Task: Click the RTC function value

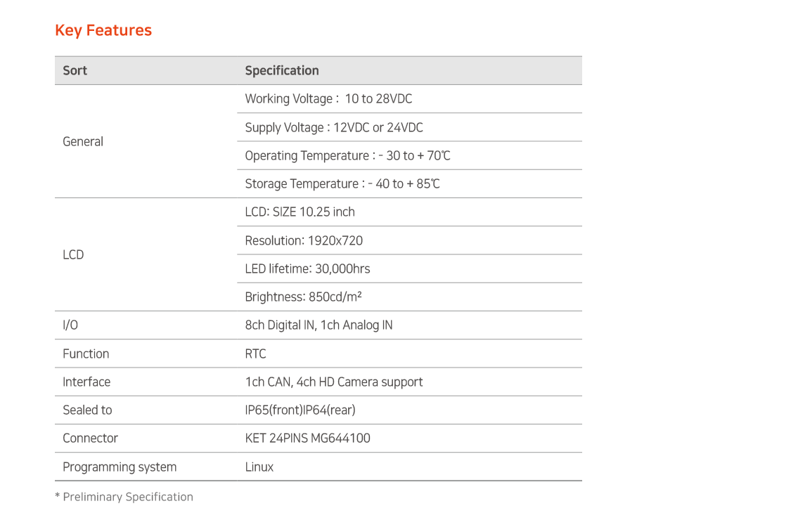Action: pos(255,354)
